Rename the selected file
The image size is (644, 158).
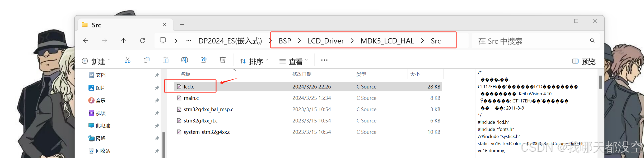185,60
